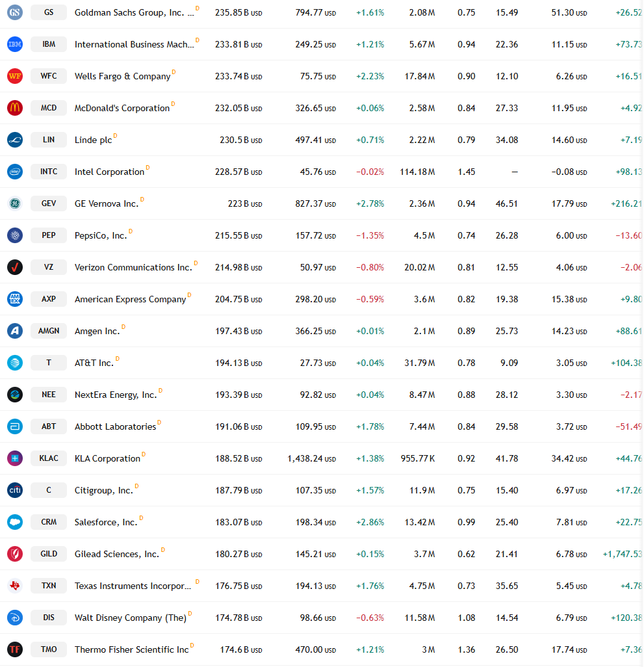Click the AT&T globe logo icon

point(15,363)
